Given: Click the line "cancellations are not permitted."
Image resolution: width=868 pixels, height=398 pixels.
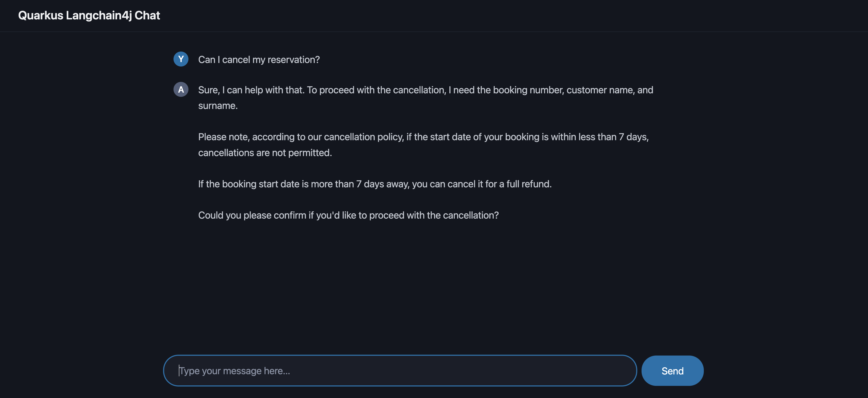Looking at the screenshot, I should 265,153.
